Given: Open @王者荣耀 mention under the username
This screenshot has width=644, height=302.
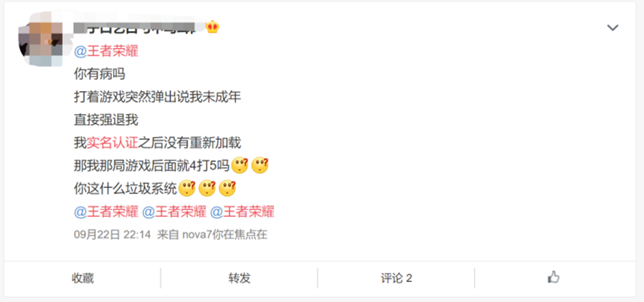Looking at the screenshot, I should click(x=106, y=52).
